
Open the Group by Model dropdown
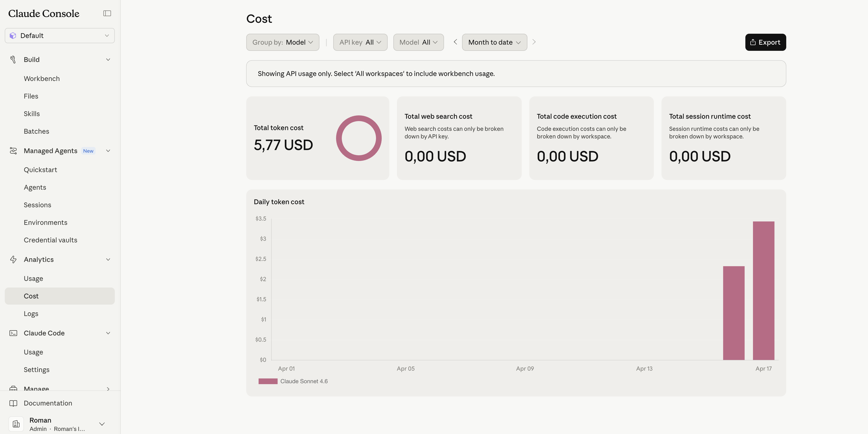pos(283,42)
